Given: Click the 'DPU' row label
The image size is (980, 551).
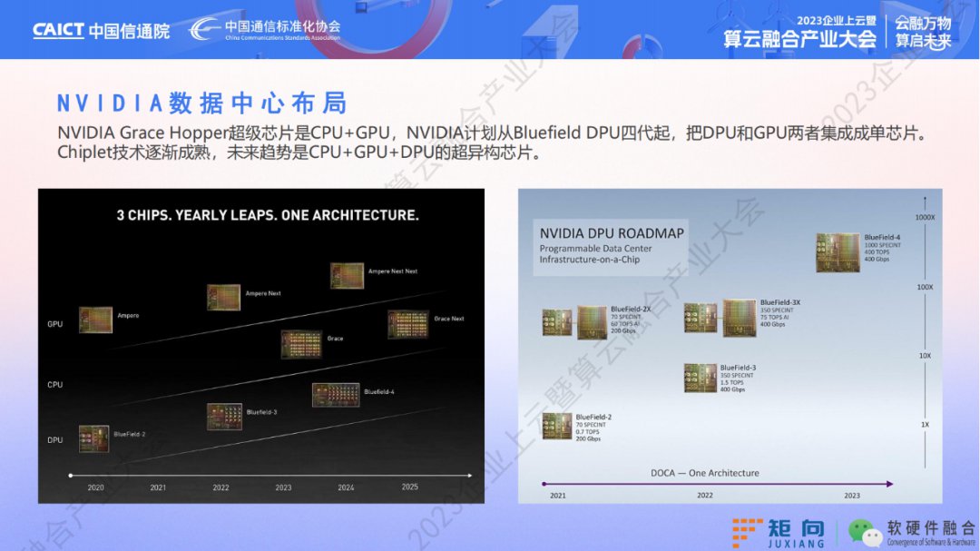Looking at the screenshot, I should click(x=55, y=439).
